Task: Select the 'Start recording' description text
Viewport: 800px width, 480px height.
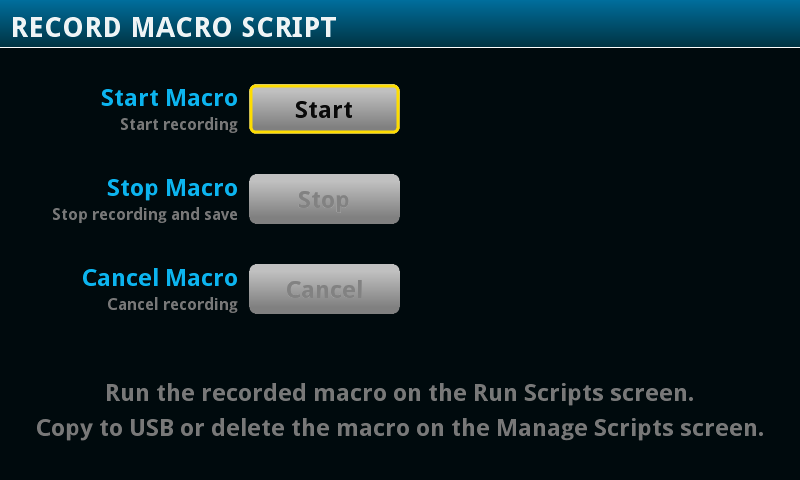Action: 179,125
